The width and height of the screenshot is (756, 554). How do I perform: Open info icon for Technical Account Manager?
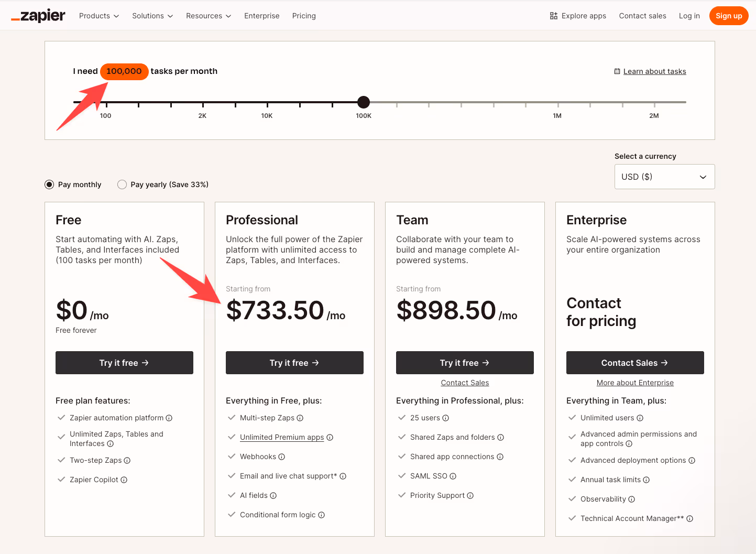690,518
